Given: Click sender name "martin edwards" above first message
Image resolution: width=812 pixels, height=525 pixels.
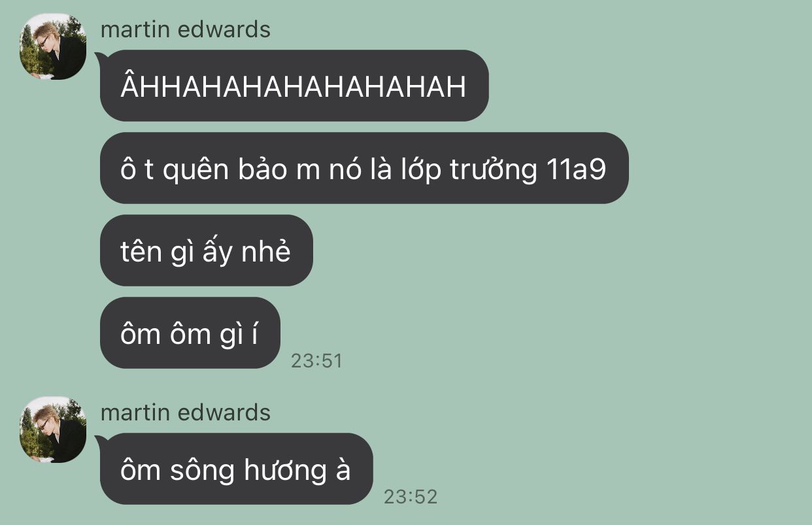Looking at the screenshot, I should click(186, 29).
